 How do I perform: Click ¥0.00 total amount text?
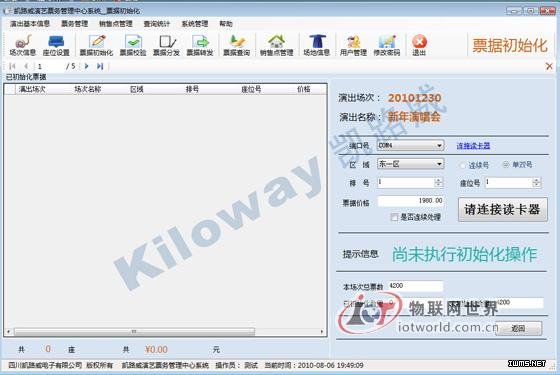[x=156, y=349]
